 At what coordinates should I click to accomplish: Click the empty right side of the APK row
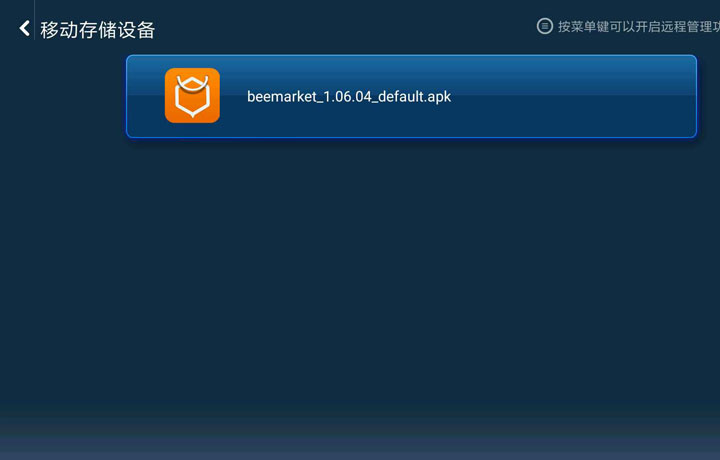pos(574,96)
